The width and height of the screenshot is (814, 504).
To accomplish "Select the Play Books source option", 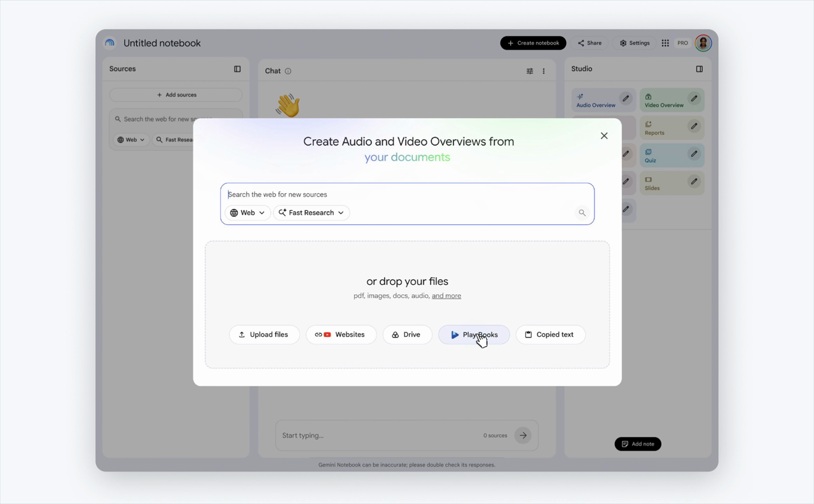I will point(474,334).
